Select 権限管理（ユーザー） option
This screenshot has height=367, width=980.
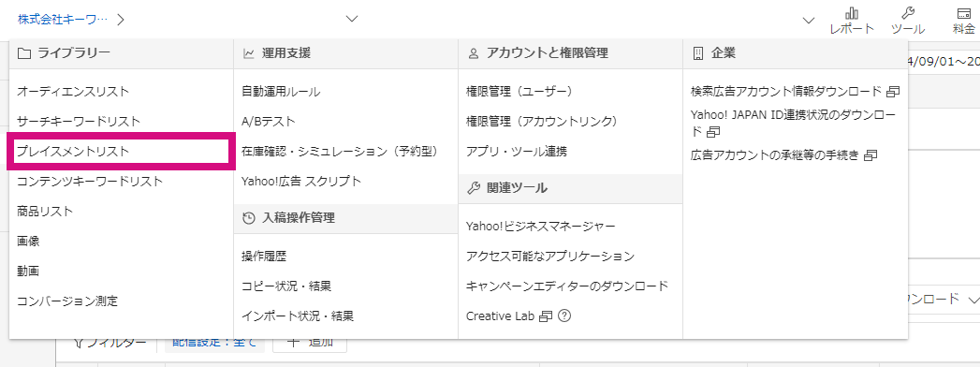pos(519,91)
